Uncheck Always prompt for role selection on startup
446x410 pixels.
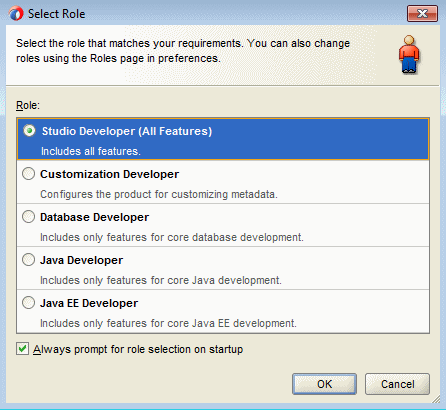[22, 349]
